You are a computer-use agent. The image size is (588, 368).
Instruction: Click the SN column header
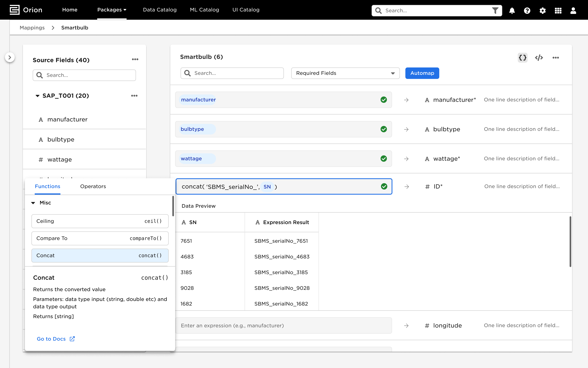pos(210,222)
